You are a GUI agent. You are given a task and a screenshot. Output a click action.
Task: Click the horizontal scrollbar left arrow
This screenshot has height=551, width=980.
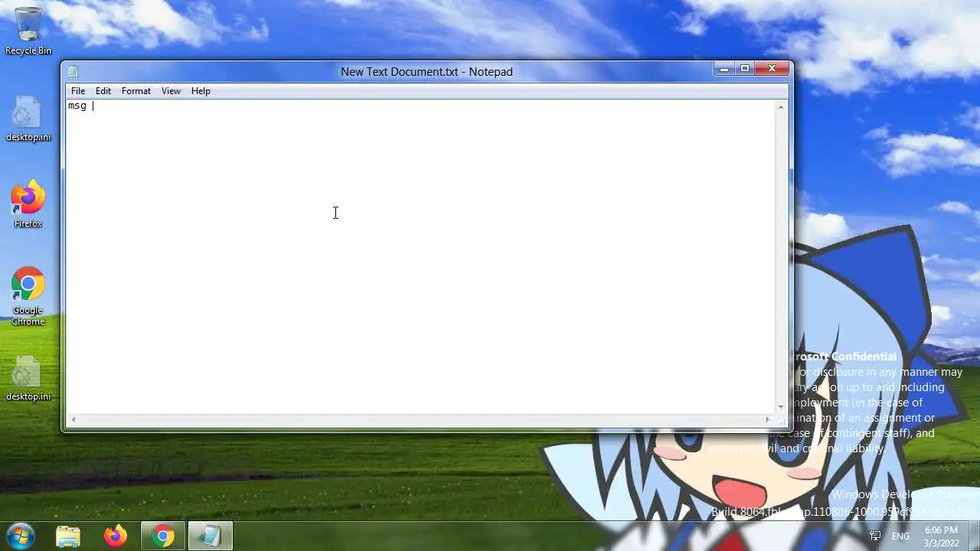tap(73, 419)
